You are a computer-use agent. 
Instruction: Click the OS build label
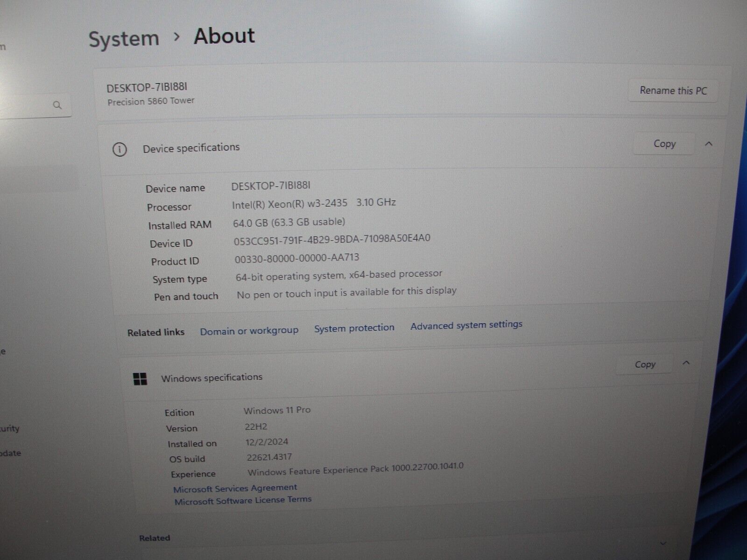click(x=187, y=459)
